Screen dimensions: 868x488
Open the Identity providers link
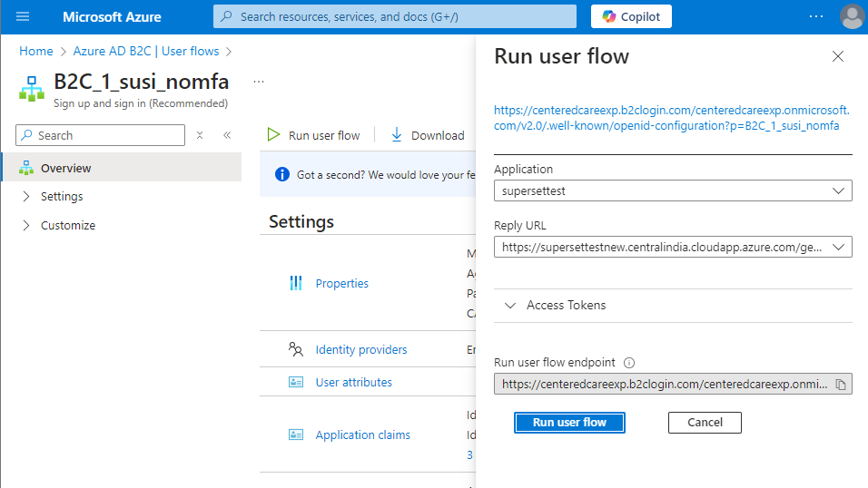coord(361,350)
